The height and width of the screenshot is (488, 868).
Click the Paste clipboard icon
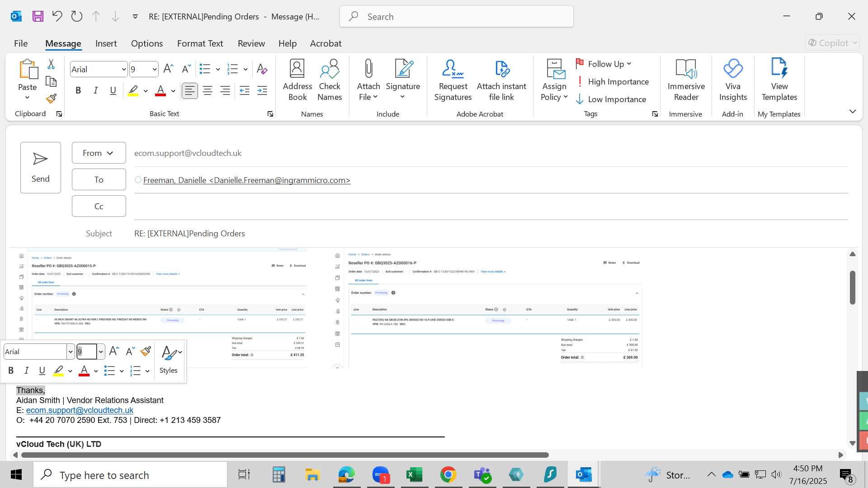pyautogui.click(x=28, y=69)
